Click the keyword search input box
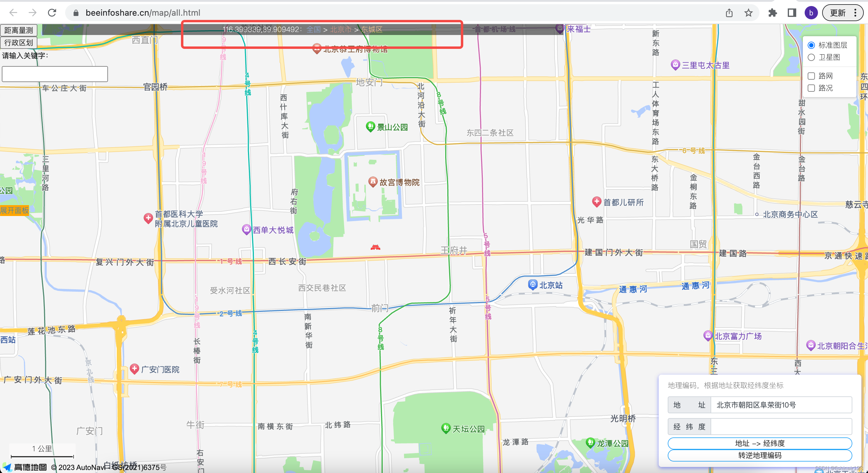The width and height of the screenshot is (868, 473). click(55, 74)
